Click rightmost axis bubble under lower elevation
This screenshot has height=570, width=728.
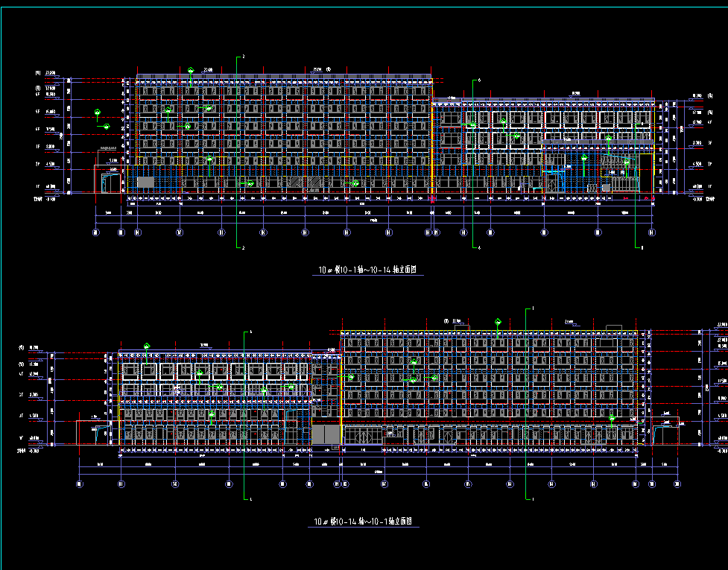[678, 484]
